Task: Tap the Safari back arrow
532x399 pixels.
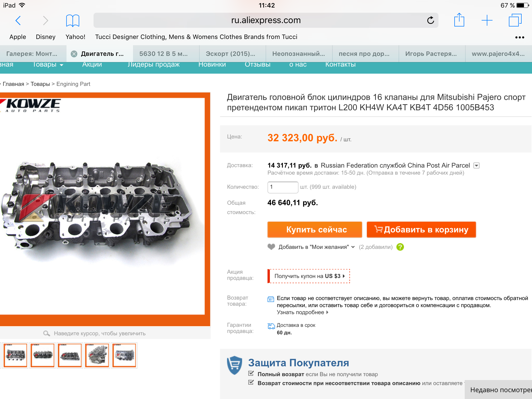Action: click(18, 21)
